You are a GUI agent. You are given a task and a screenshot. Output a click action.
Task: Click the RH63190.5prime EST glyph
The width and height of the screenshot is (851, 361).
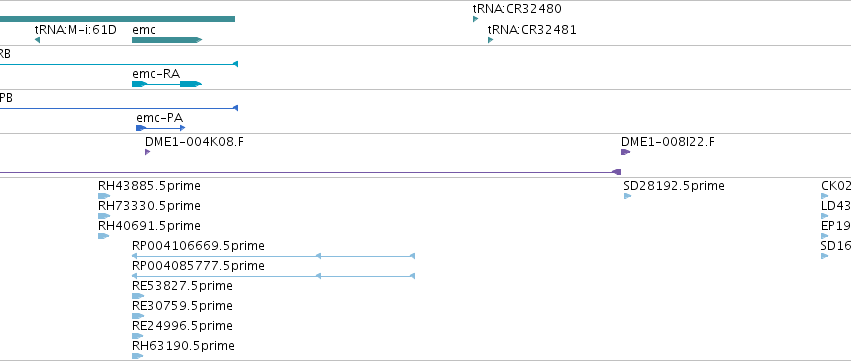(x=138, y=356)
